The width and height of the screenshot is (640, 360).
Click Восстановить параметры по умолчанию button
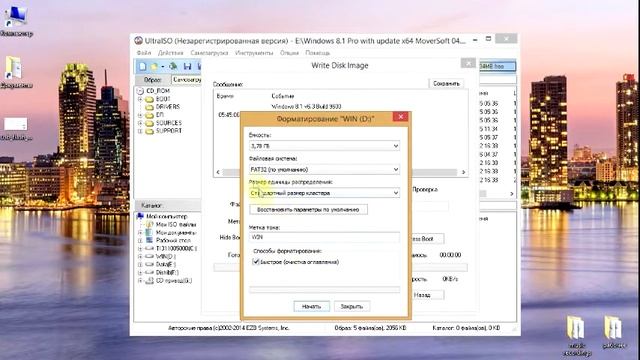308,209
